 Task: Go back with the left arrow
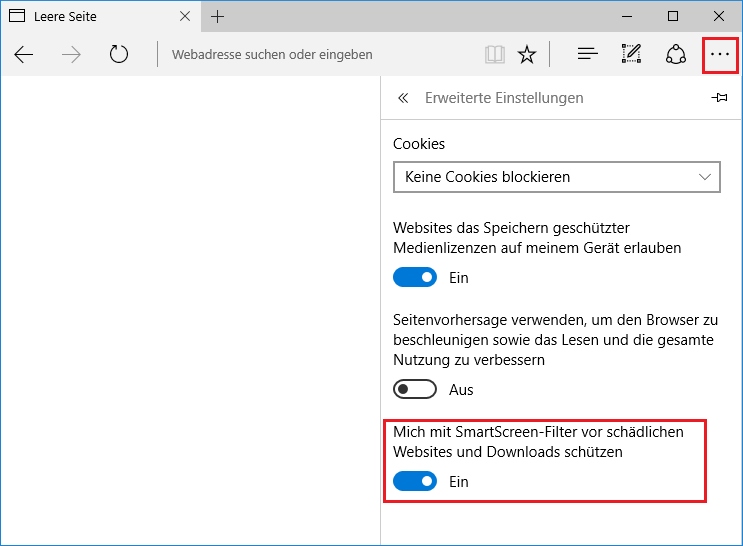[24, 55]
